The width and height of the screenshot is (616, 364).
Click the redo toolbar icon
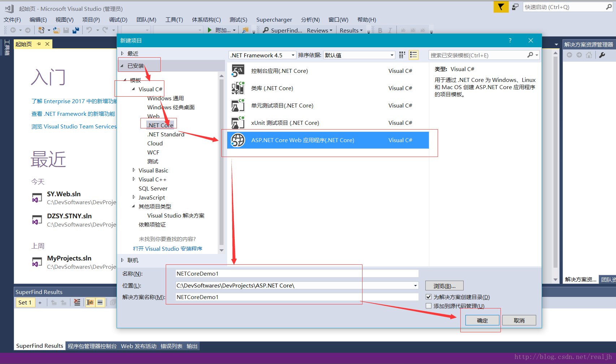[105, 30]
